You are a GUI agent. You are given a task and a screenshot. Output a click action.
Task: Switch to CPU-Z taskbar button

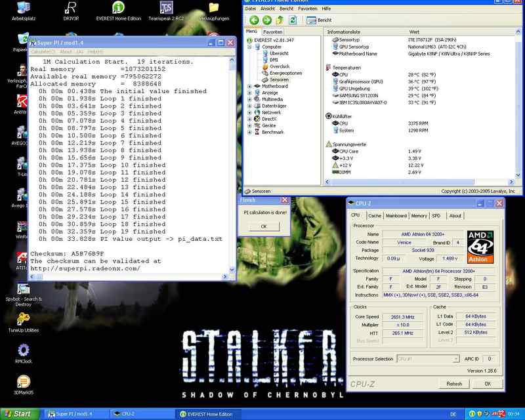142,414
